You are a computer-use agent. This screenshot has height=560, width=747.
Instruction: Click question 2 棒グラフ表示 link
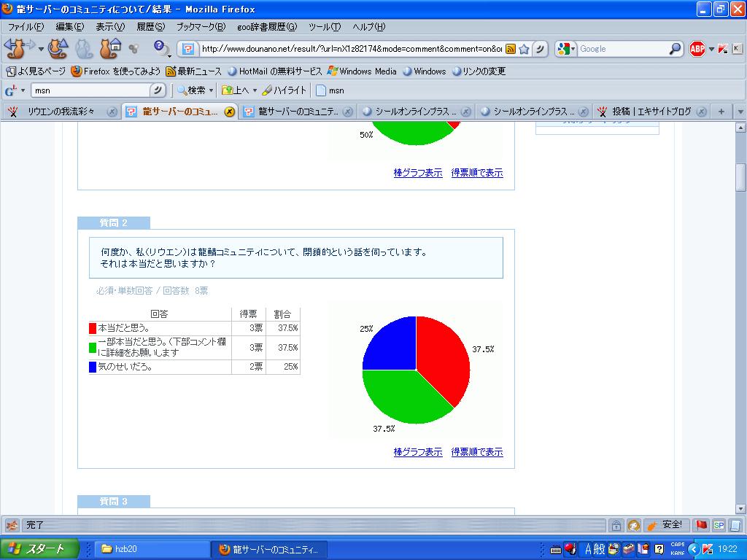[418, 452]
